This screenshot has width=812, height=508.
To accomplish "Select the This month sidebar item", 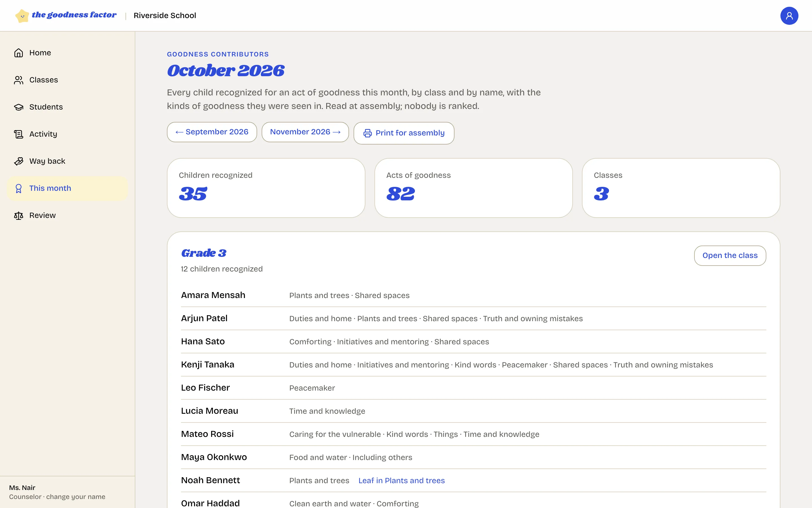I will point(67,189).
